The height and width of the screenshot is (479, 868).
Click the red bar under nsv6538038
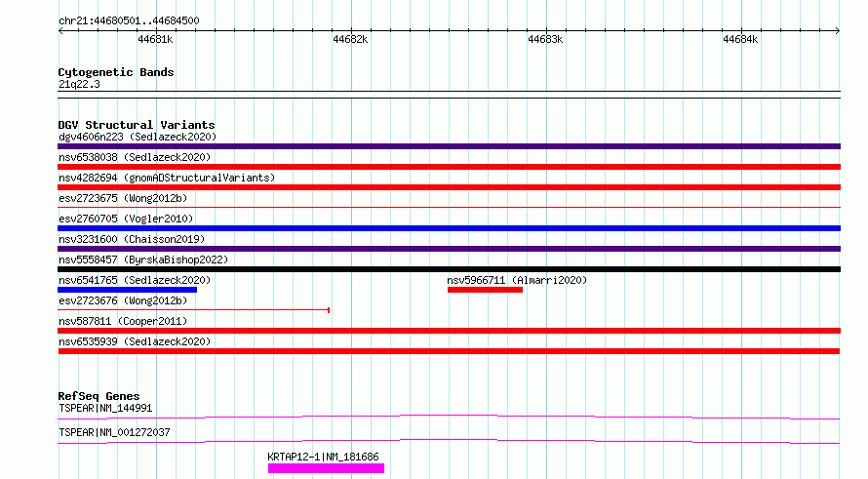click(449, 167)
